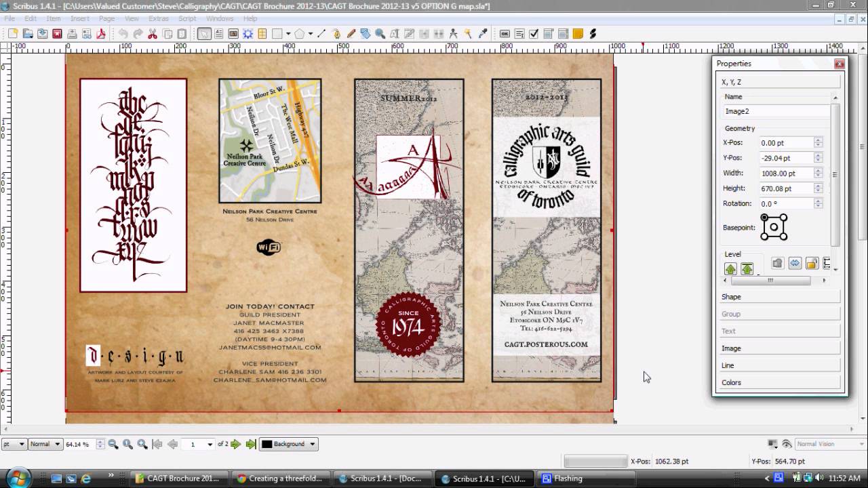Select the Zoom magnifier tool in toolbar
Viewport: 868px width, 488px height.
pyautogui.click(x=380, y=34)
